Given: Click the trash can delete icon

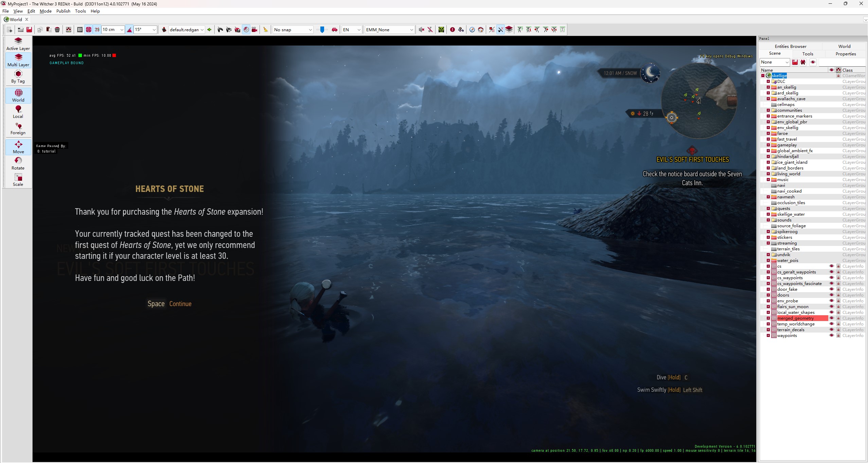Looking at the screenshot, I should [x=57, y=30].
